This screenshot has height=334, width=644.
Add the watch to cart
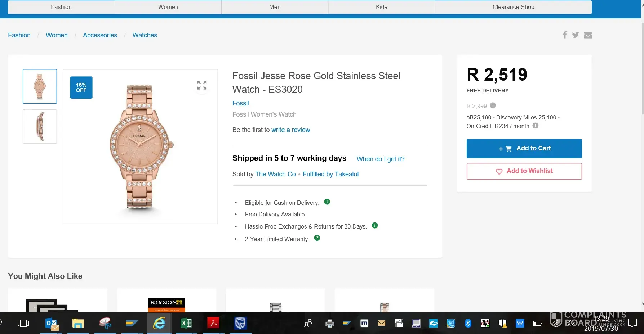tap(524, 149)
